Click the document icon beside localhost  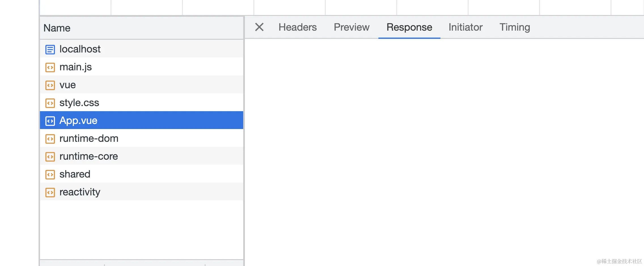[50, 49]
